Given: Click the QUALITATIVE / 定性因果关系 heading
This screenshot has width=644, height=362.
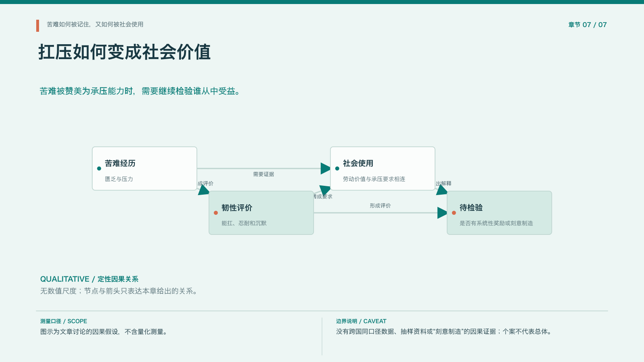Looking at the screenshot, I should 89,279.
